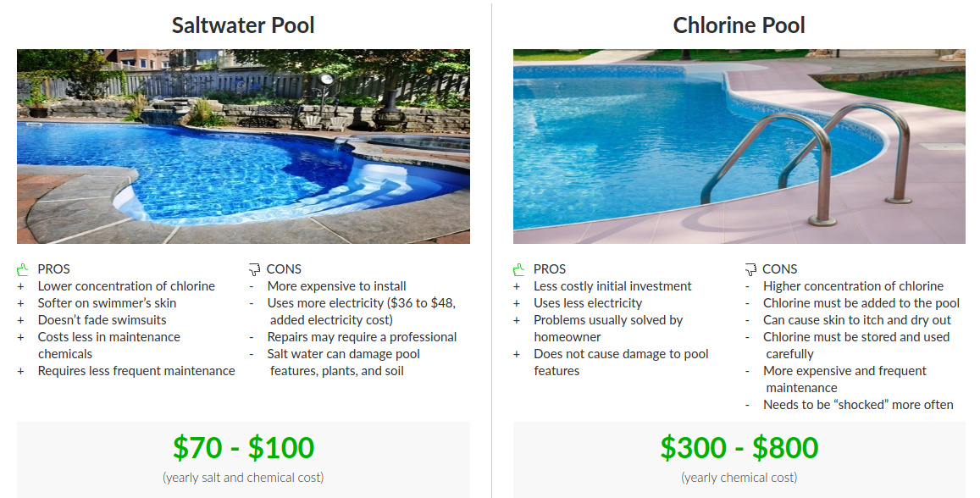This screenshot has width=980, height=498.
Task: Open the Saltwater Pool photo
Action: (243, 147)
